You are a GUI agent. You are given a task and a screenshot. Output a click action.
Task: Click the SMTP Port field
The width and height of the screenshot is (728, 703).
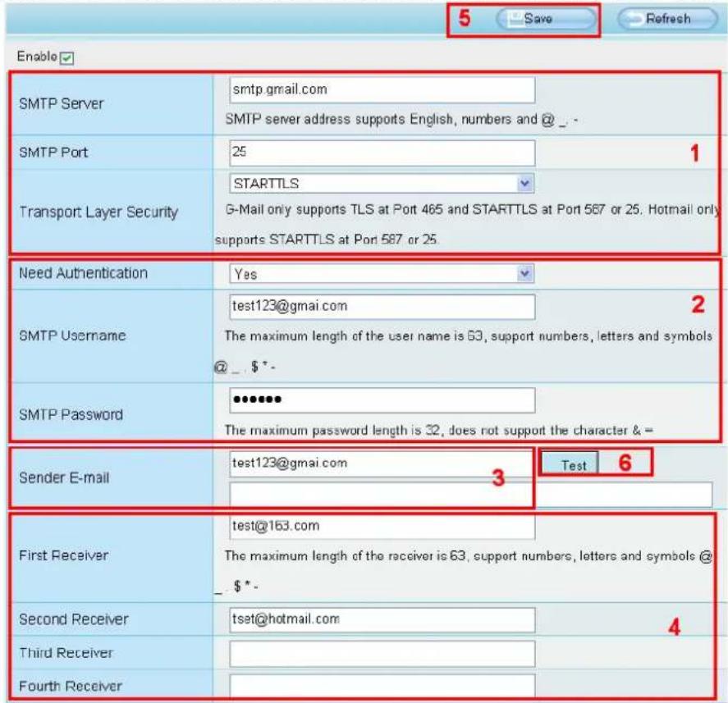point(382,153)
